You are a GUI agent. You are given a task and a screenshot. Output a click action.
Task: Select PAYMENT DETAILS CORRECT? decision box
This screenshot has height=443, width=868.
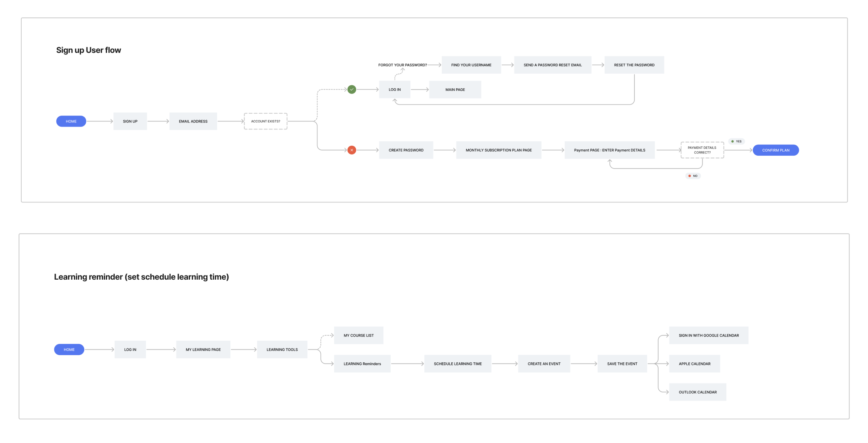click(702, 150)
